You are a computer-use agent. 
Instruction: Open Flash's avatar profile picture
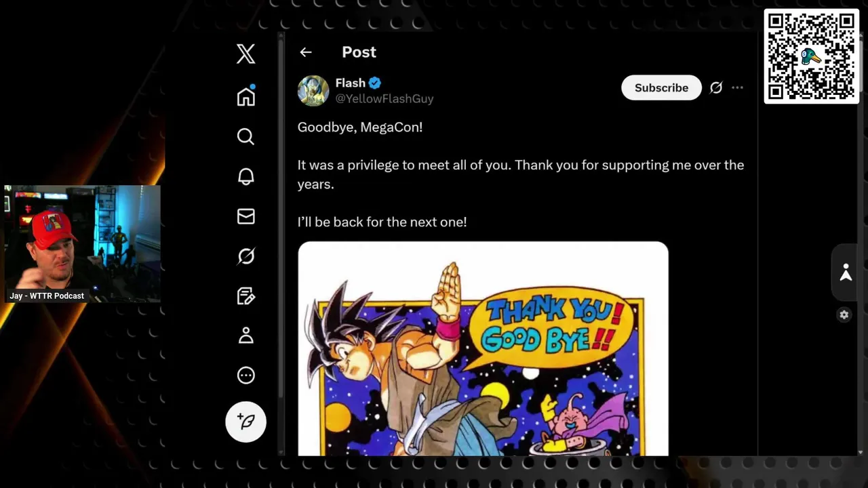313,91
